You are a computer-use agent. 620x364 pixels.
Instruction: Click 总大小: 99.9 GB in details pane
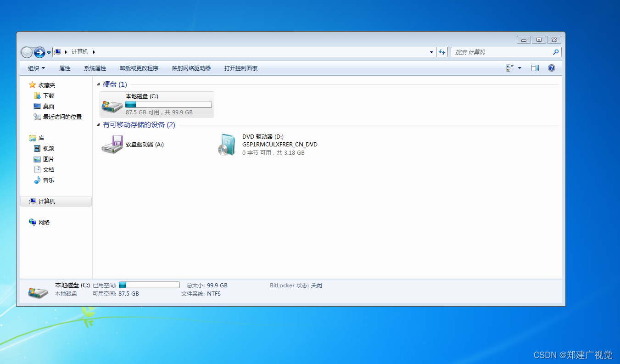click(207, 286)
